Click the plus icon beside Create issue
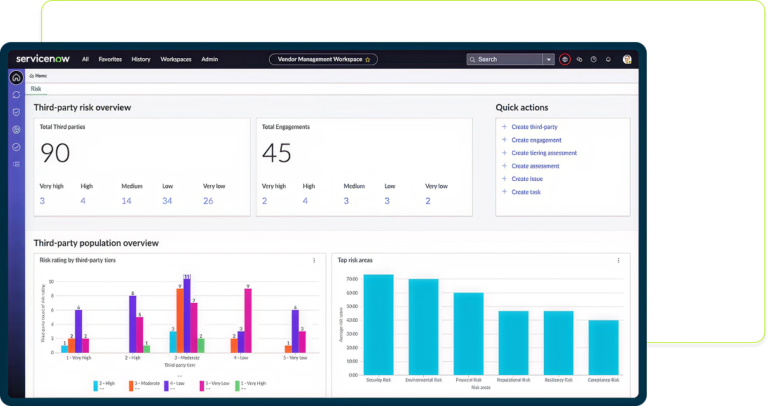 coord(504,179)
